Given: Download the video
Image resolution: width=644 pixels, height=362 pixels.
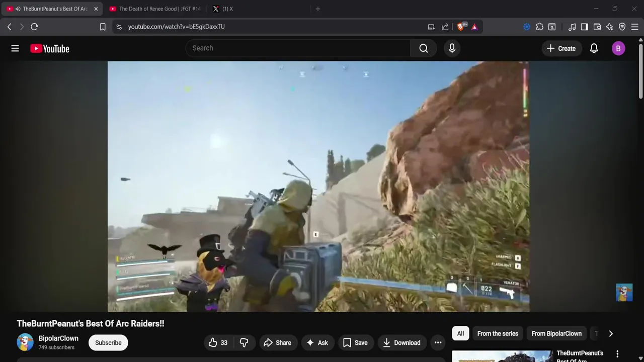Looking at the screenshot, I should [x=401, y=343].
